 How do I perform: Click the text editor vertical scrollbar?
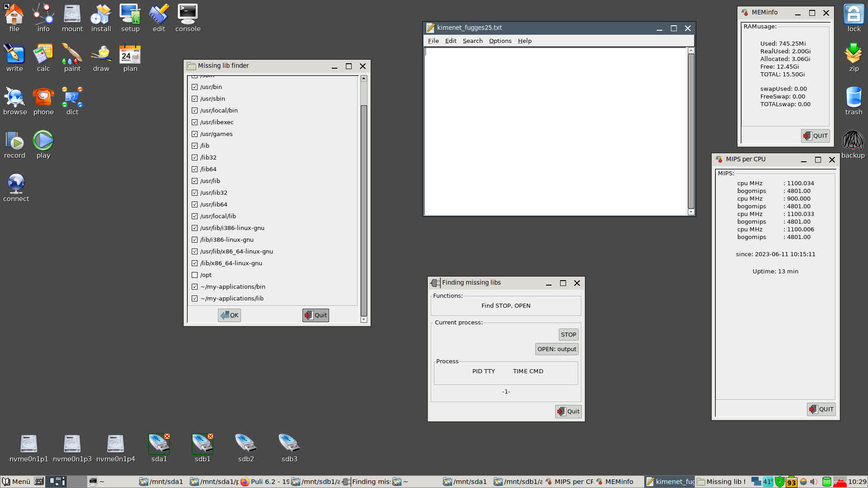tap(691, 131)
